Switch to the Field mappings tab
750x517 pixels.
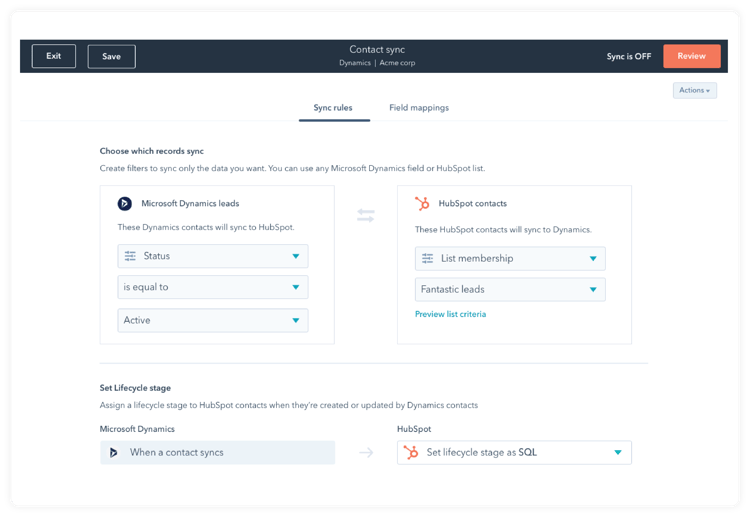point(418,108)
